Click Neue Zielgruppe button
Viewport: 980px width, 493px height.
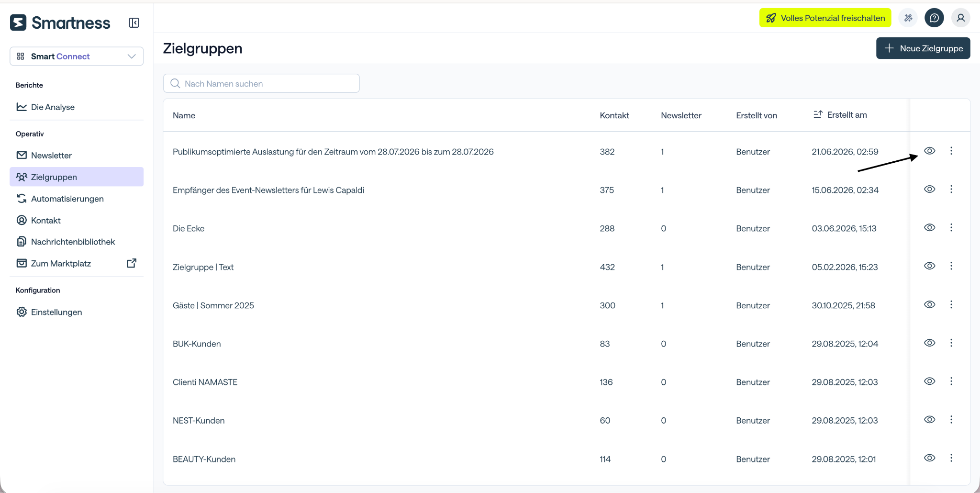pos(923,48)
